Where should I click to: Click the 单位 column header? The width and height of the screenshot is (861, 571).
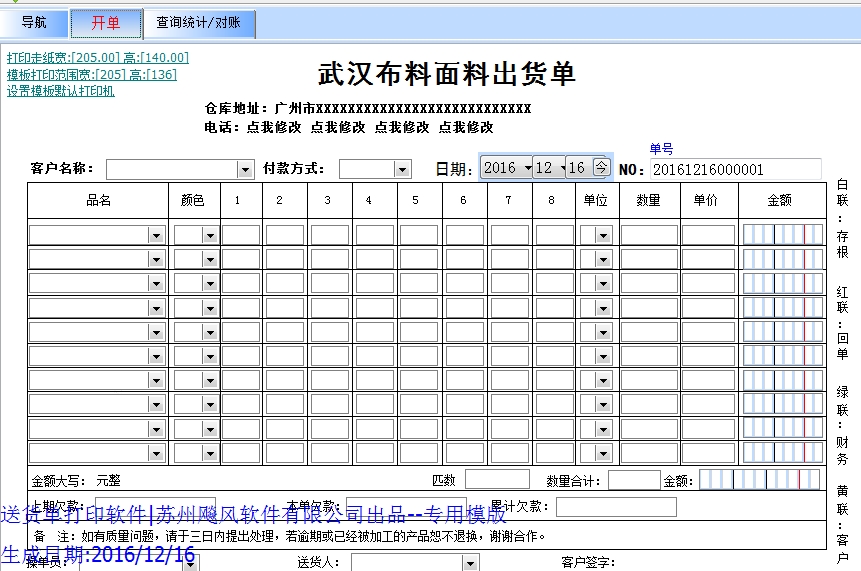pos(596,200)
